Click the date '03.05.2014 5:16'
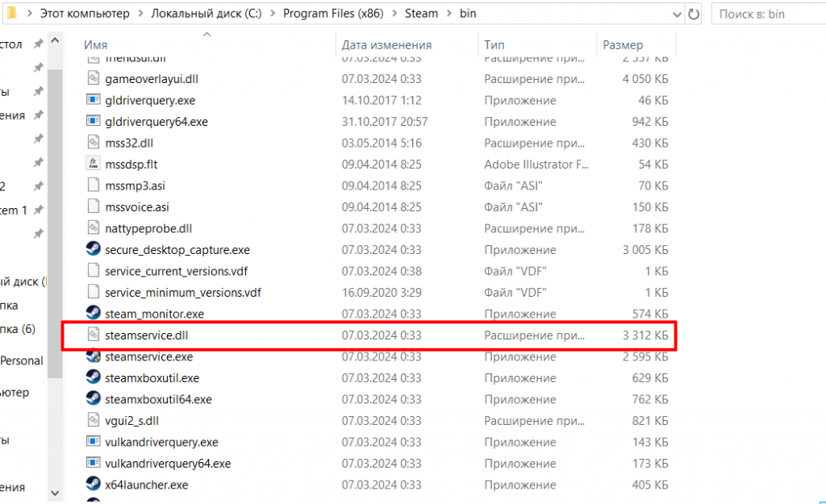The height and width of the screenshot is (504, 826). click(x=382, y=143)
